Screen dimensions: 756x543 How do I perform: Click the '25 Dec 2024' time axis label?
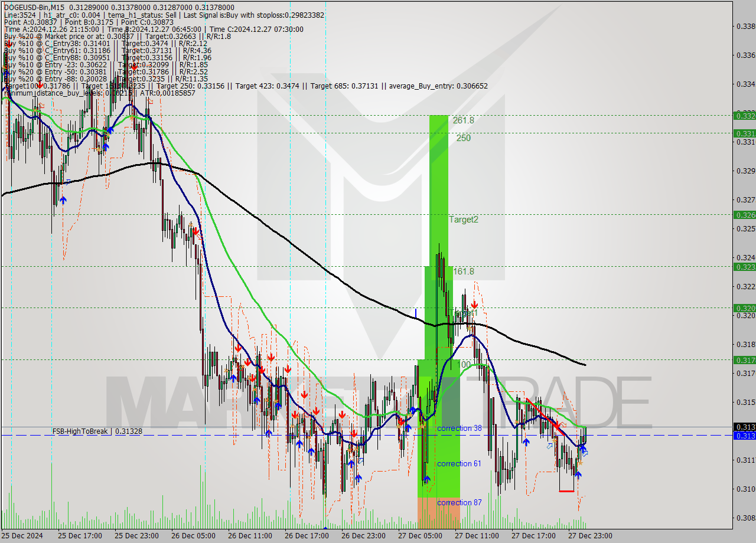pos(22,536)
